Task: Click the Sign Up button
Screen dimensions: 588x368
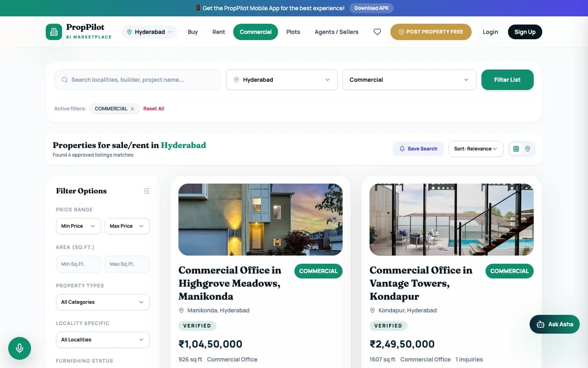Action: point(525,32)
